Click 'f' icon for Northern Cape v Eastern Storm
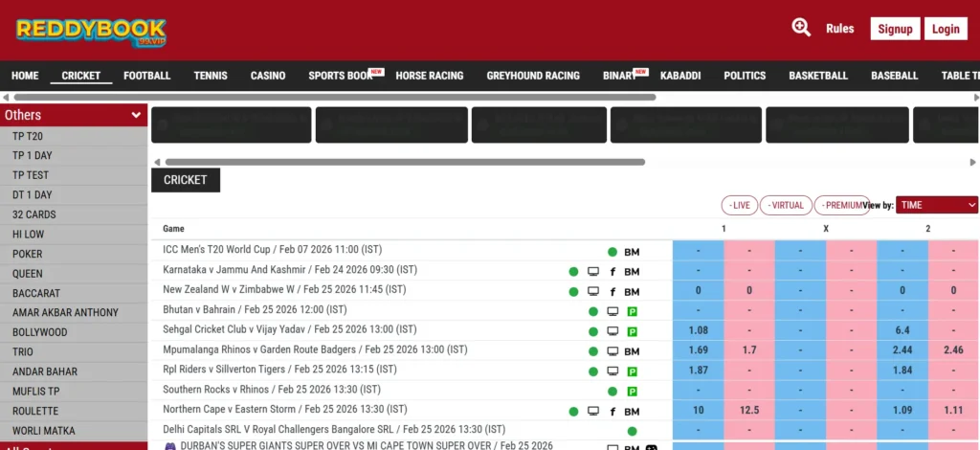980x450 pixels. (612, 412)
